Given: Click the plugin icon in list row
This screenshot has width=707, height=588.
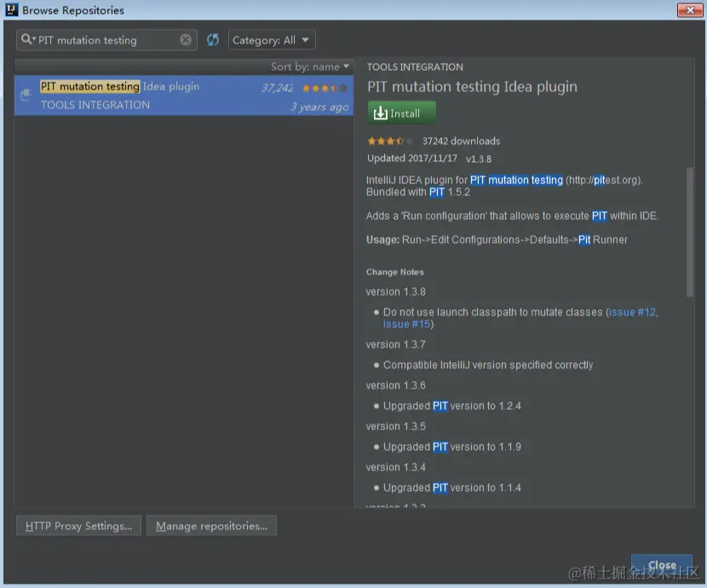Looking at the screenshot, I should pyautogui.click(x=26, y=95).
